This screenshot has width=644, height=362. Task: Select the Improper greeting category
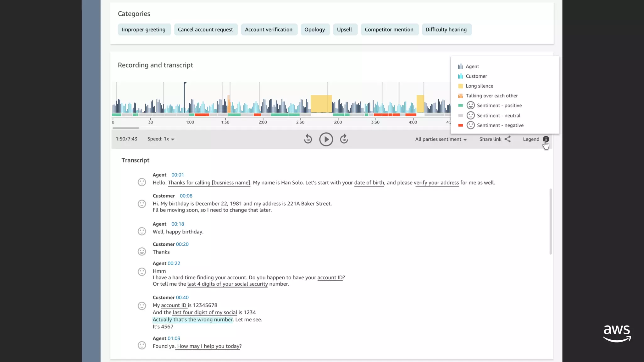[x=144, y=30]
